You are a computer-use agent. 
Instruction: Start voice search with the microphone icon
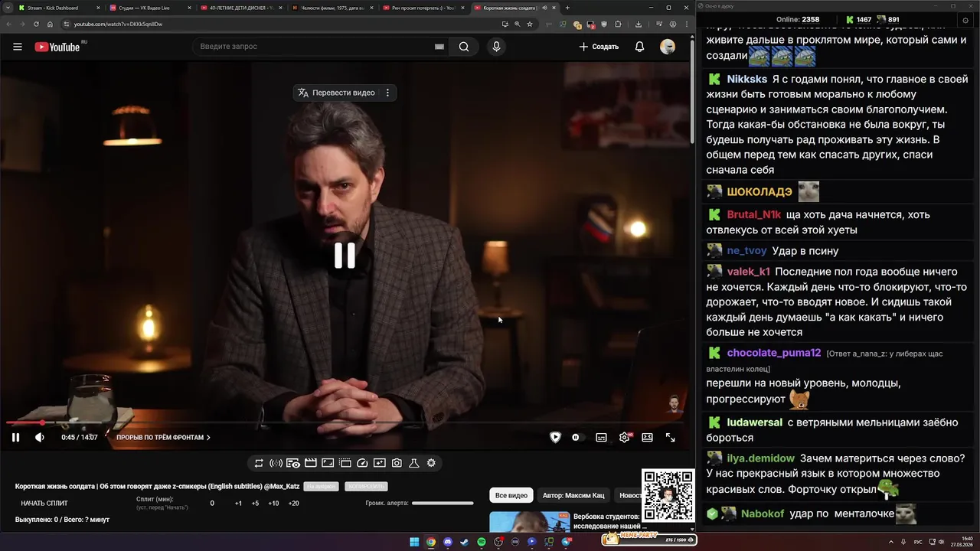[x=496, y=47]
